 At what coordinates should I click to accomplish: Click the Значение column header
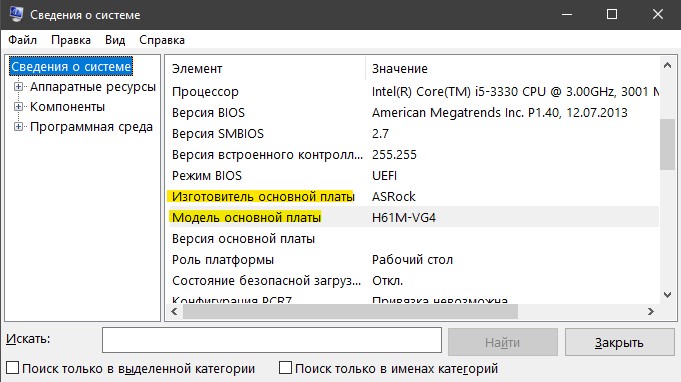(x=512, y=68)
